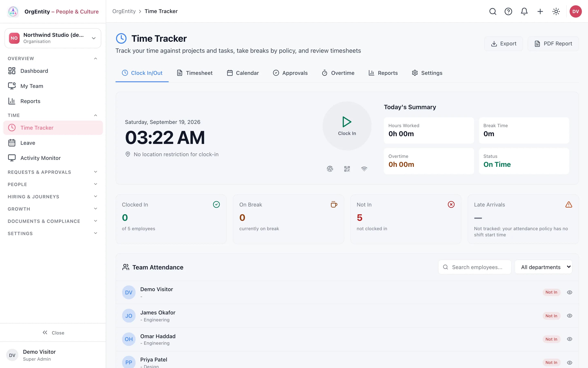Screen dimensions: 588x368
Task: Open the Overtime tab
Action: (x=338, y=73)
